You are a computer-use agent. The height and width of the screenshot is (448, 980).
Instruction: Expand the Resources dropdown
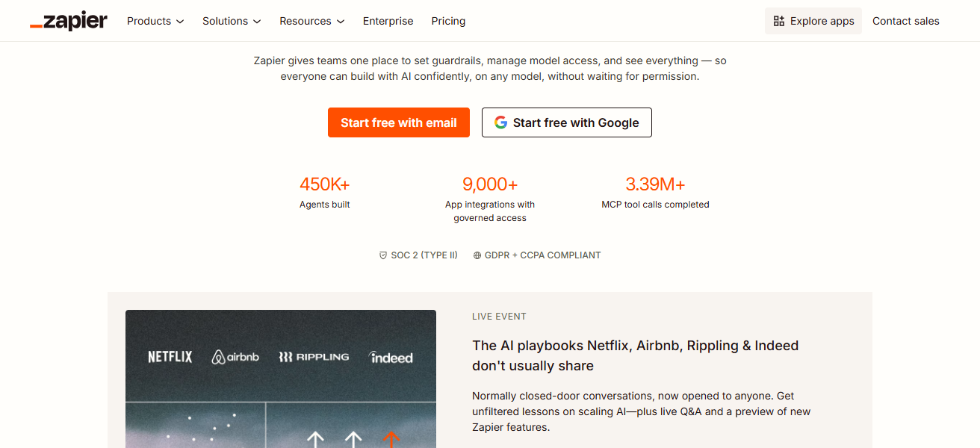pyautogui.click(x=311, y=21)
